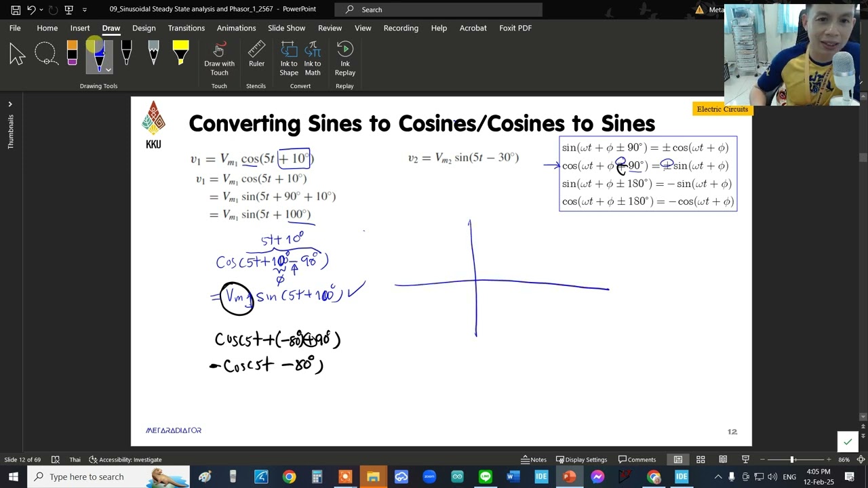The width and height of the screenshot is (868, 488).
Task: Expand blue pen options dropdown arrow
Action: 107,69
